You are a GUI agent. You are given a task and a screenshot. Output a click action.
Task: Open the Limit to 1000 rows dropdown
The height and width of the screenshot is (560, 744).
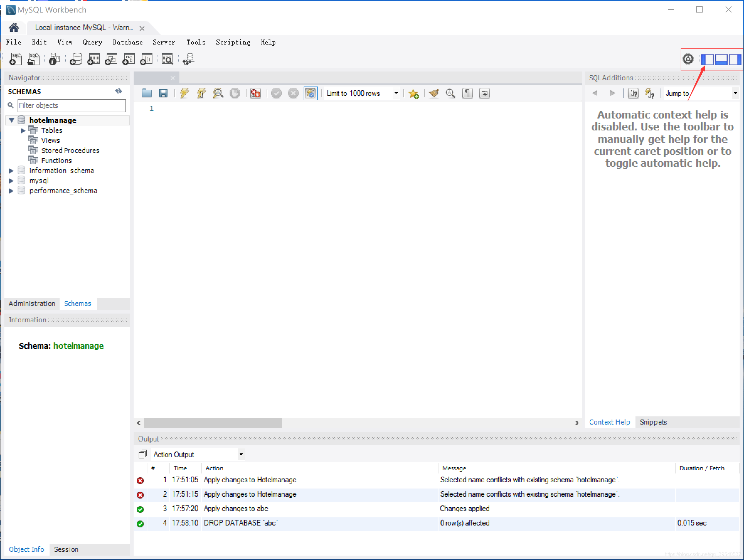point(396,93)
